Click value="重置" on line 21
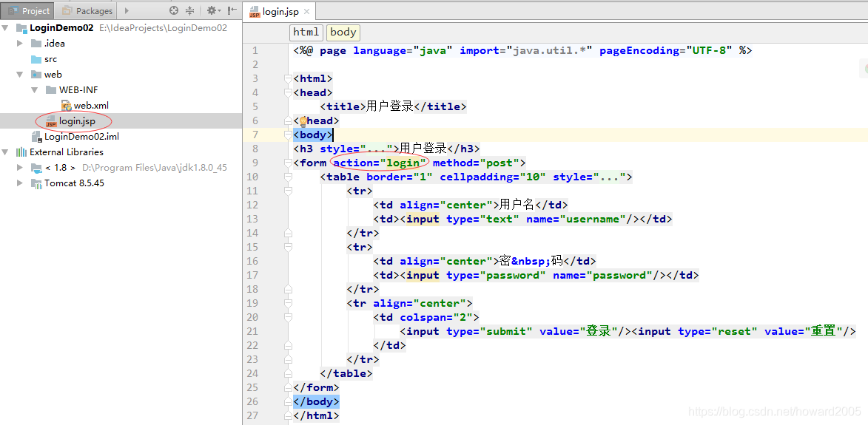Viewport: 868px width, 425px height. point(804,331)
